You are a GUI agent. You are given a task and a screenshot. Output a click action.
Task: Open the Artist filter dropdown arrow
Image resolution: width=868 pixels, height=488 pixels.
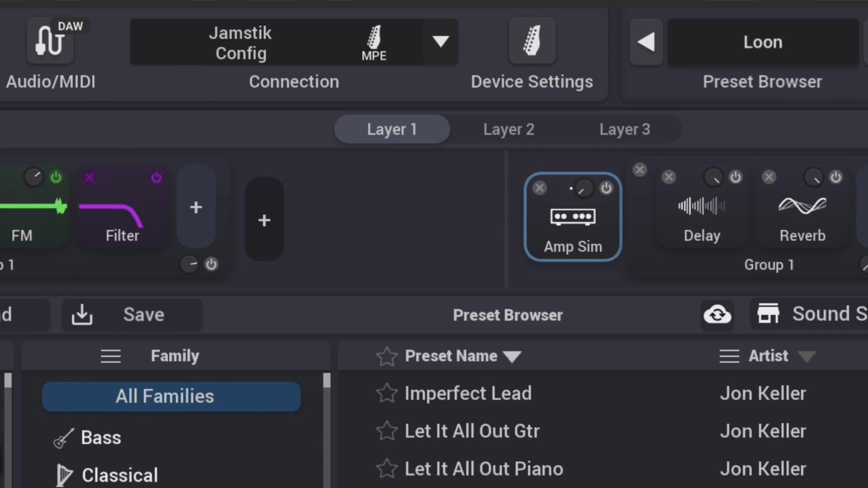click(x=807, y=357)
